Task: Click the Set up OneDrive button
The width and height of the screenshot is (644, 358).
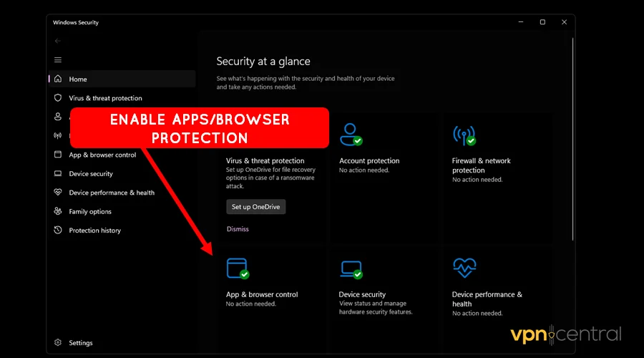Action: pyautogui.click(x=256, y=207)
